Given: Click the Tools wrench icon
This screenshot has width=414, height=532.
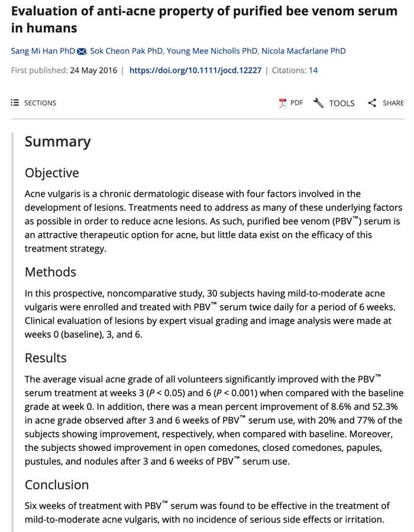Looking at the screenshot, I should coord(318,103).
